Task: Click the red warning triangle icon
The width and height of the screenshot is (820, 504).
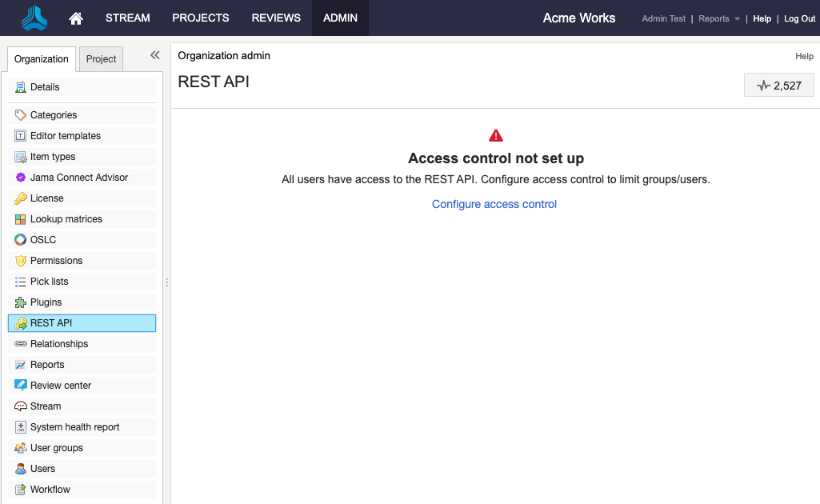Action: tap(496, 136)
